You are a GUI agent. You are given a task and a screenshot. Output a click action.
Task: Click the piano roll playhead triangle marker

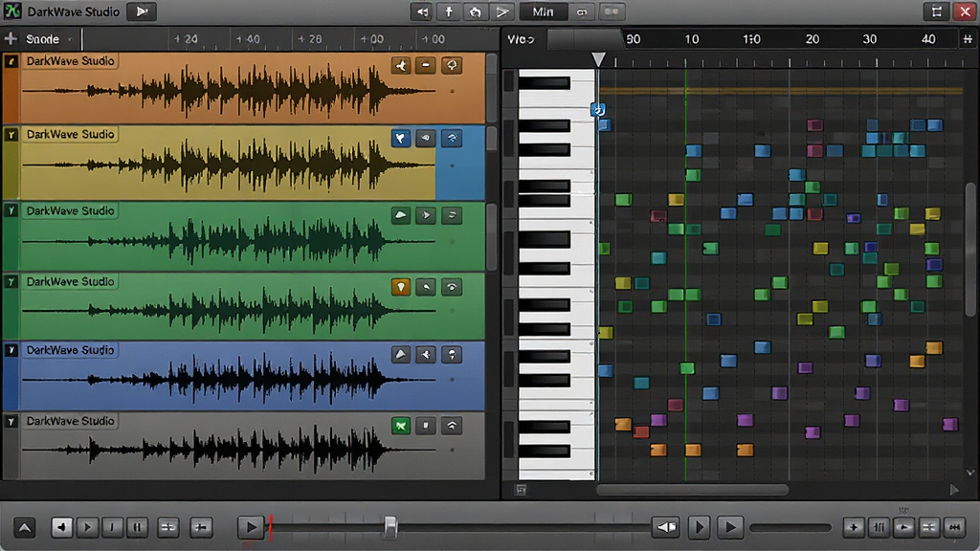(x=598, y=59)
